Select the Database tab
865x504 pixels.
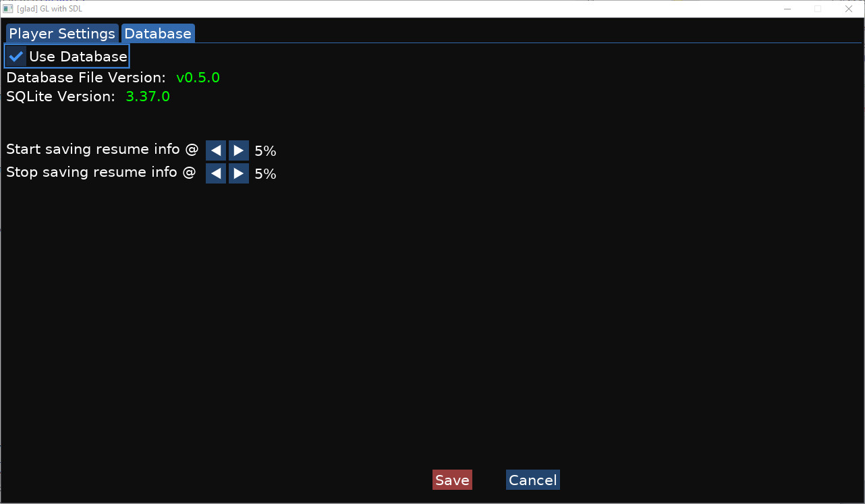pyautogui.click(x=158, y=34)
